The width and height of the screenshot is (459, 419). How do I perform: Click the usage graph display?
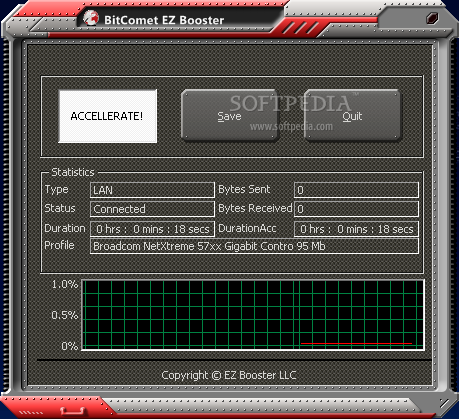click(253, 315)
